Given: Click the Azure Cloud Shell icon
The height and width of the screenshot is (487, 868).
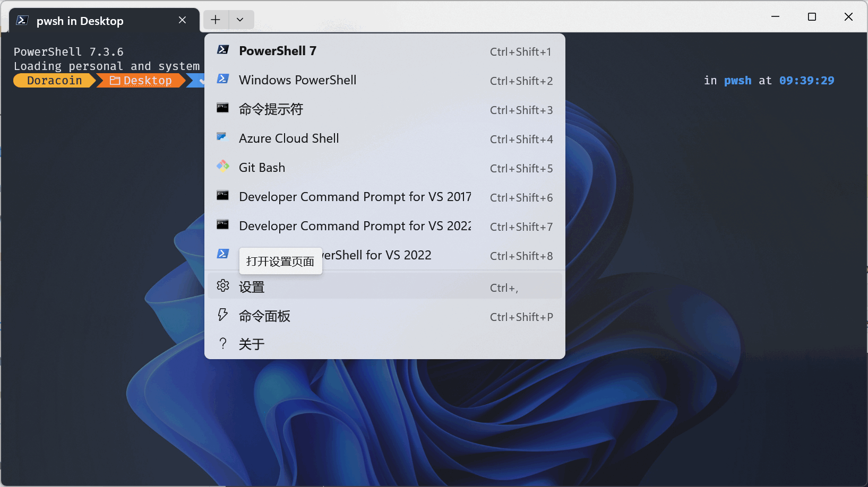Looking at the screenshot, I should coord(222,137).
